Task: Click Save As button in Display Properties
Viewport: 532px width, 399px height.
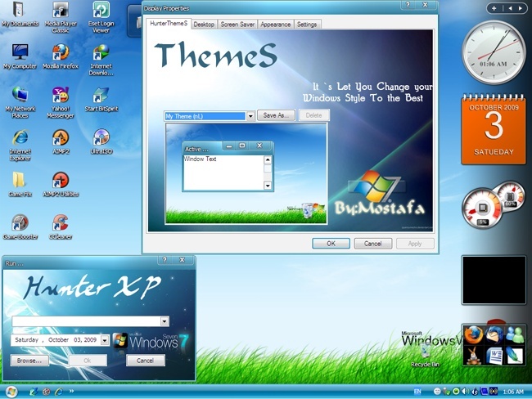Action: 276,115
